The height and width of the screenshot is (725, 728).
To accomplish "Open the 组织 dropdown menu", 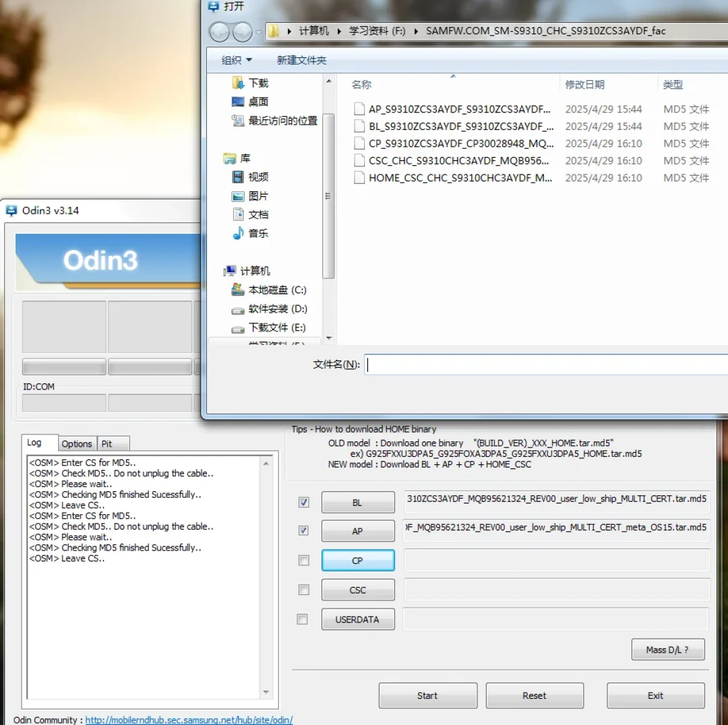I will coord(237,61).
